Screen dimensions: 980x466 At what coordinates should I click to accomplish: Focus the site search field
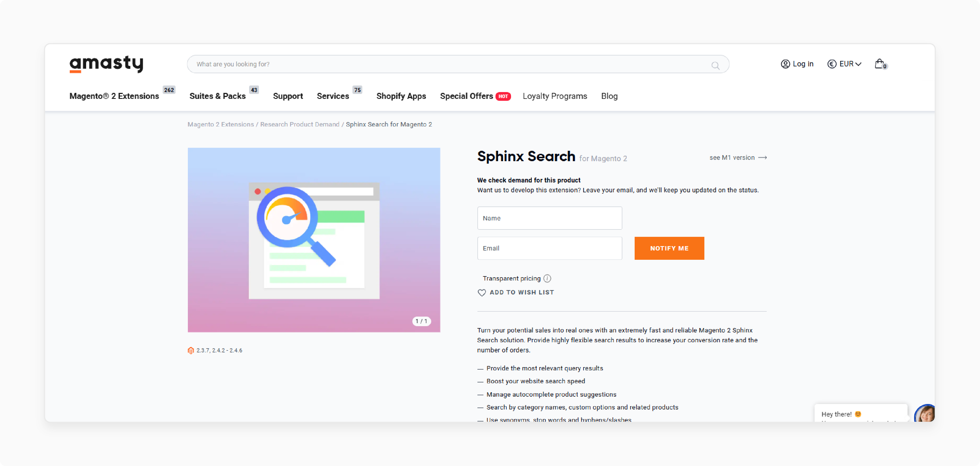tap(458, 64)
